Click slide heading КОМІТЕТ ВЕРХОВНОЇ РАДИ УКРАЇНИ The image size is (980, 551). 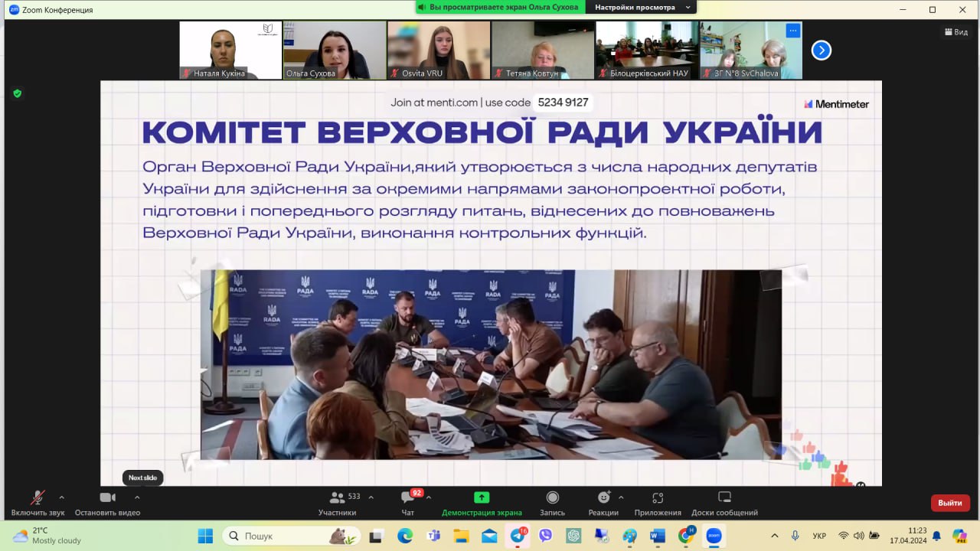pyautogui.click(x=482, y=132)
